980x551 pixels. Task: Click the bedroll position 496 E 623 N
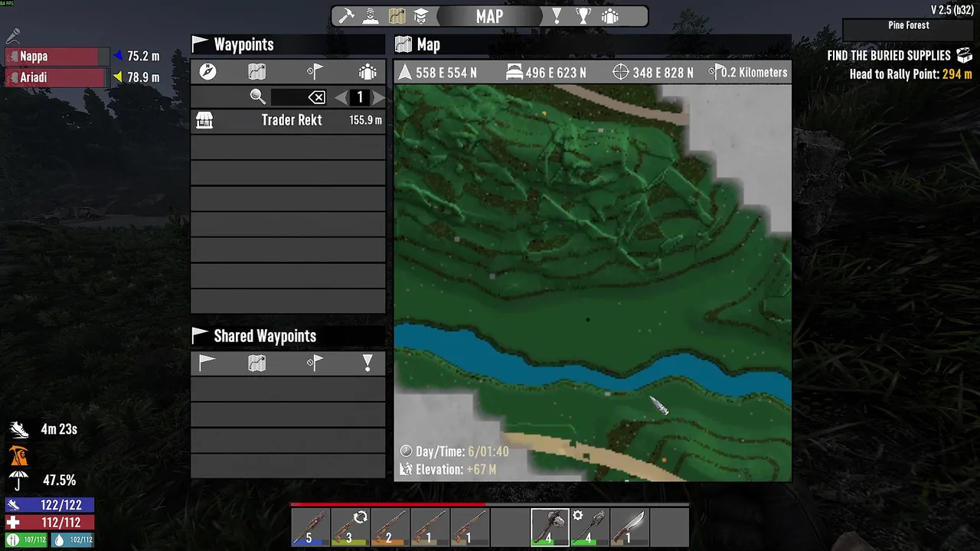(x=556, y=73)
